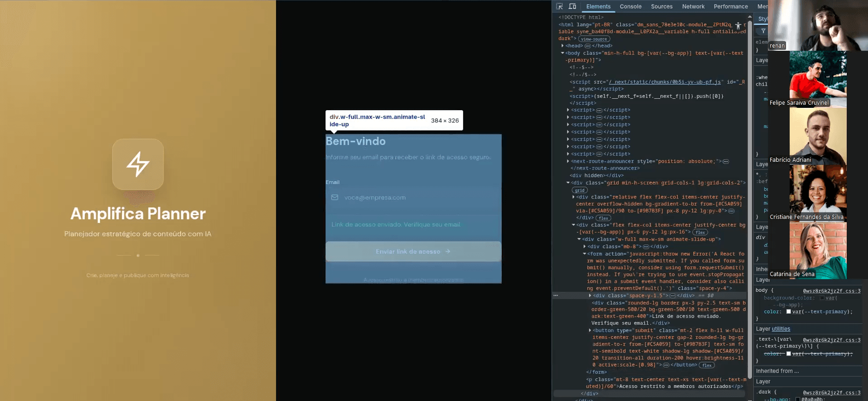Expand the mb-8 div node

click(585, 246)
